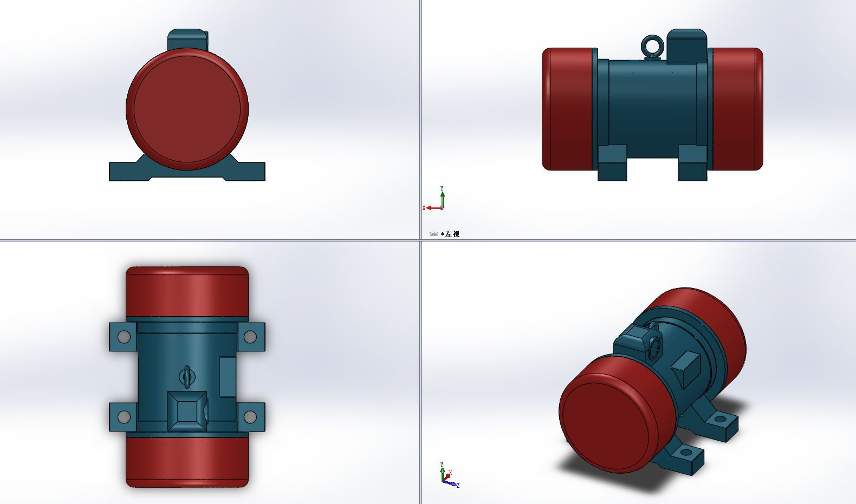
Task: Select the *左视 view name label
Action: [450, 234]
